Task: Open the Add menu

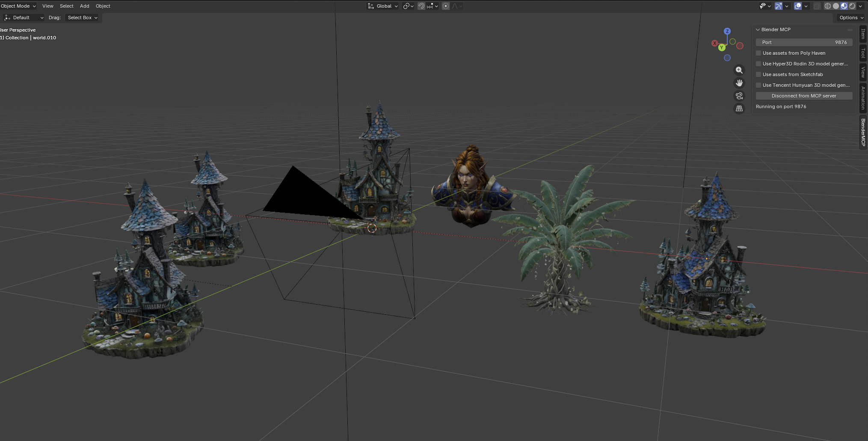Action: click(x=85, y=6)
